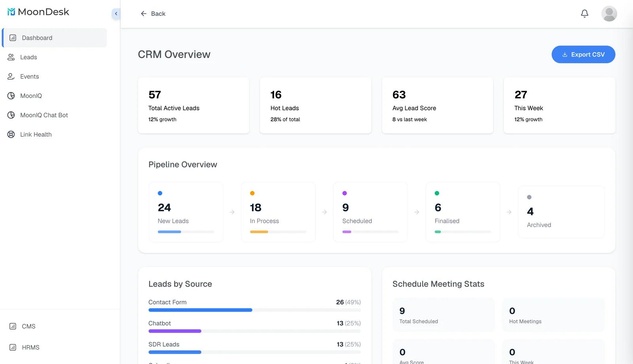
Task: Select the Avg Lead Score card
Action: [x=438, y=106]
